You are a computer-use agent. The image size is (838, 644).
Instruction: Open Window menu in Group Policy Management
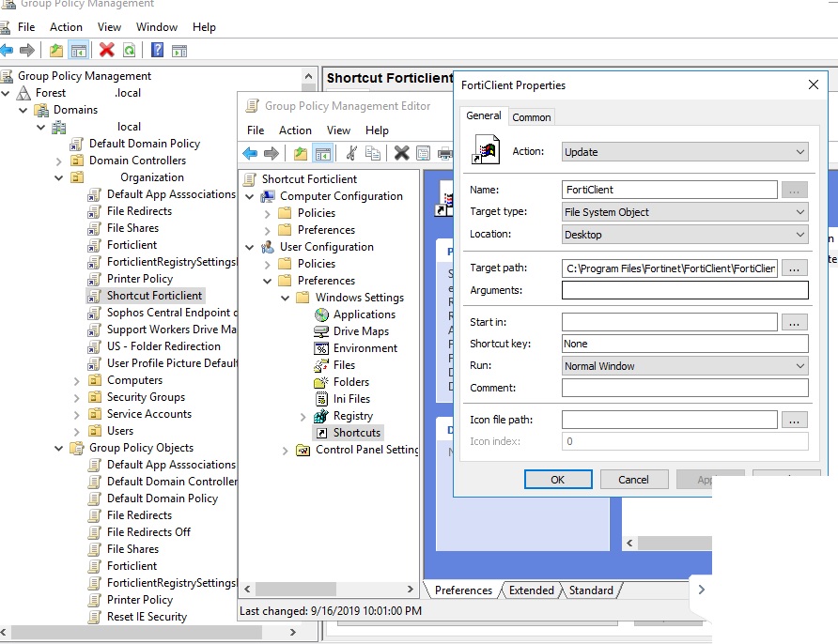pyautogui.click(x=157, y=27)
